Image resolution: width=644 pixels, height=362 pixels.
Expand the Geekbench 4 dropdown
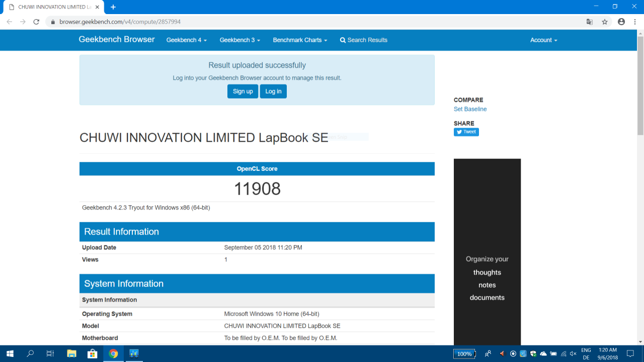coord(187,40)
